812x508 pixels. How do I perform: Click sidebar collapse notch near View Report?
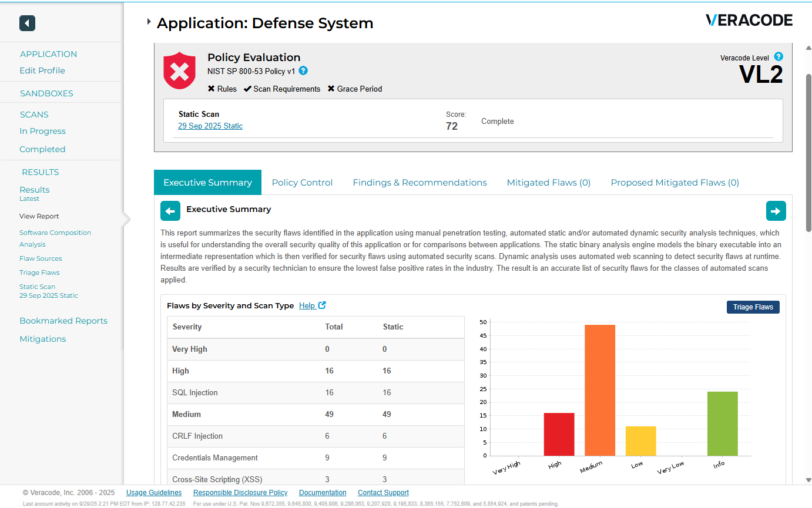click(126, 218)
